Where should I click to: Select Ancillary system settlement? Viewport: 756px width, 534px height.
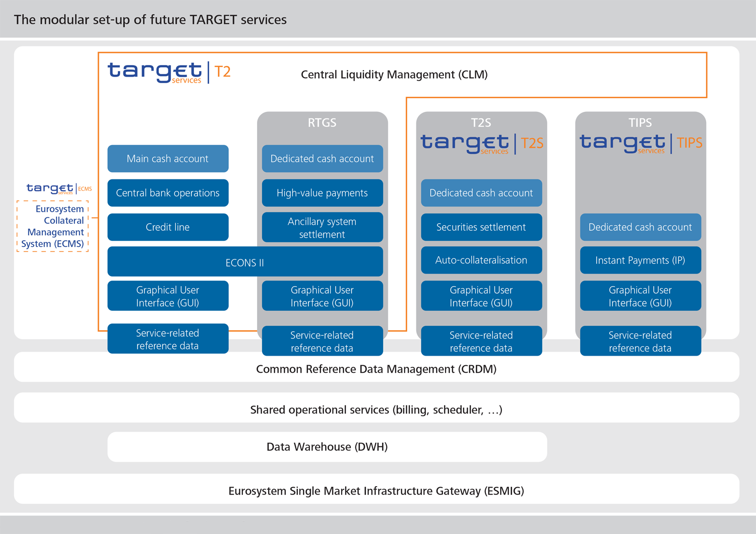322,227
